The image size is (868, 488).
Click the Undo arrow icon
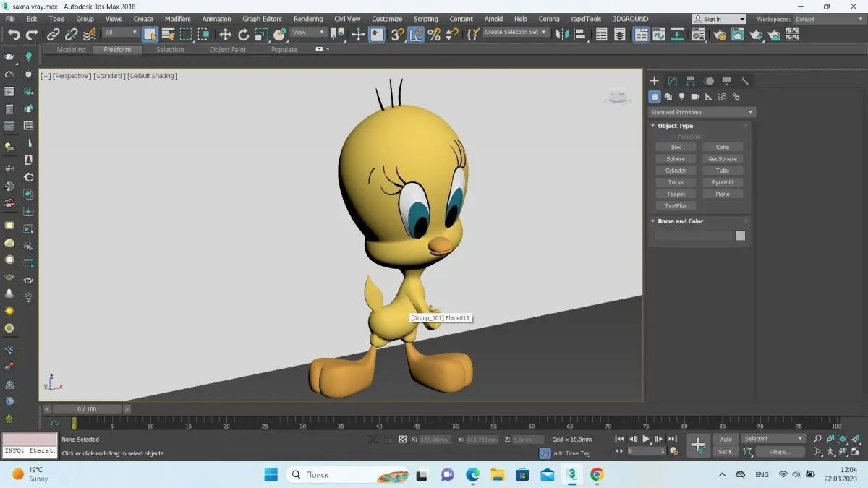14,34
